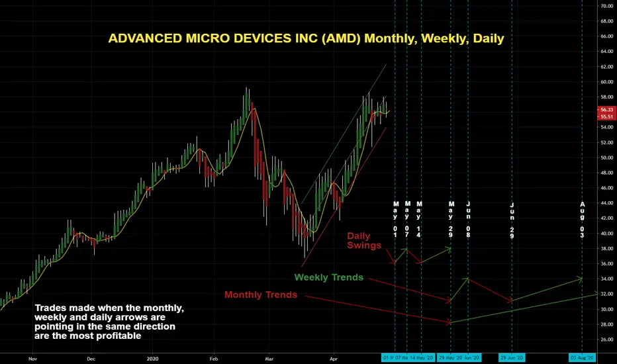Click the 26.00 price axis label

point(607,340)
